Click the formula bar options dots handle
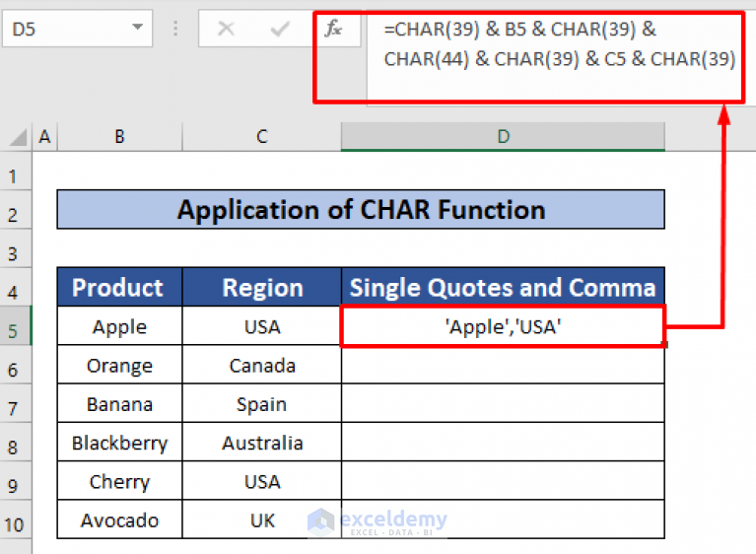 coord(175,29)
